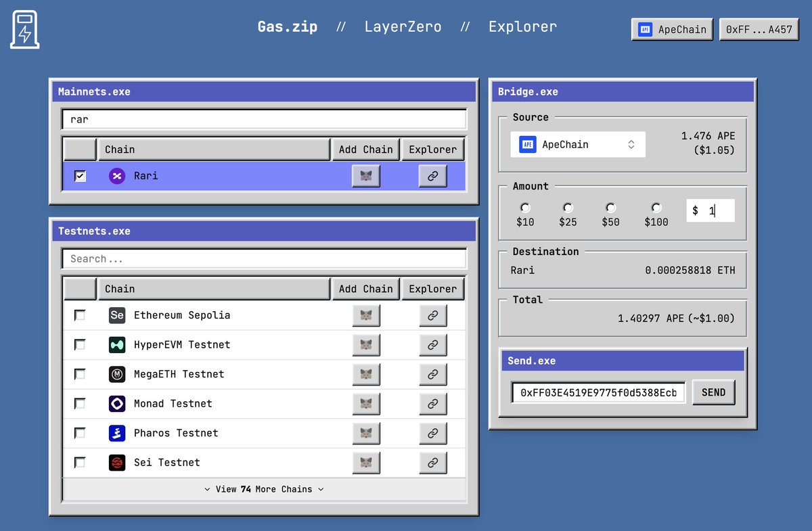This screenshot has width=812, height=531.
Task: Add Ethereum Sepolia to MetaMask fox icon
Action: click(x=366, y=315)
